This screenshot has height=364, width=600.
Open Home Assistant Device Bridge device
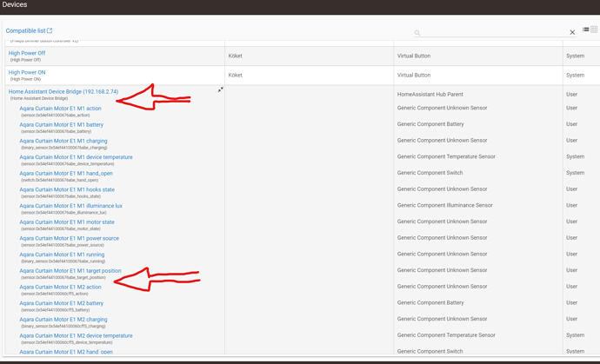pyautogui.click(x=63, y=92)
